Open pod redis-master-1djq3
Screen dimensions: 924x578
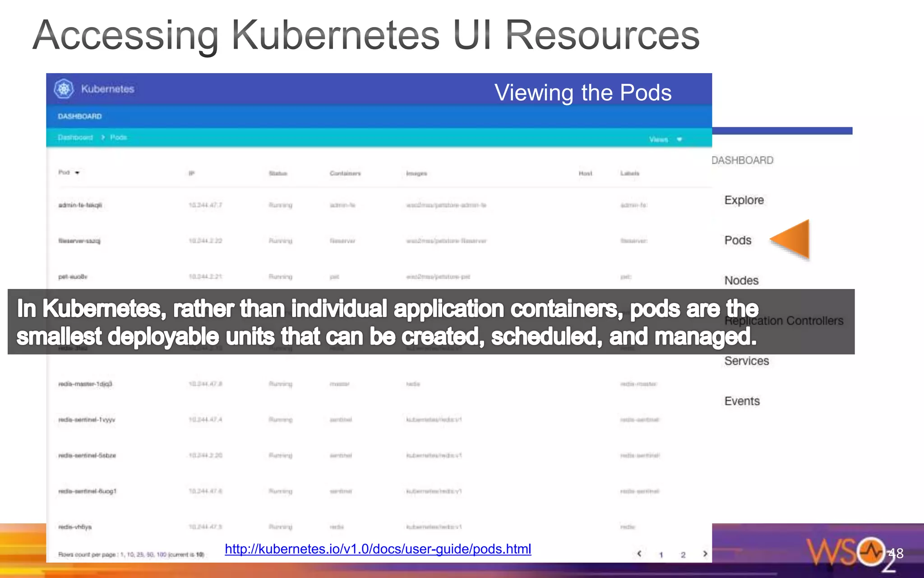(x=85, y=384)
